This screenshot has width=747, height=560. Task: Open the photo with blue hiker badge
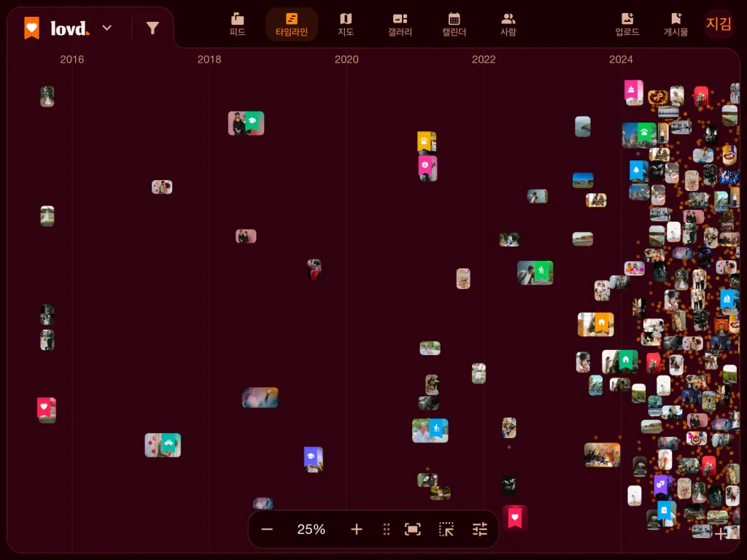(x=430, y=430)
